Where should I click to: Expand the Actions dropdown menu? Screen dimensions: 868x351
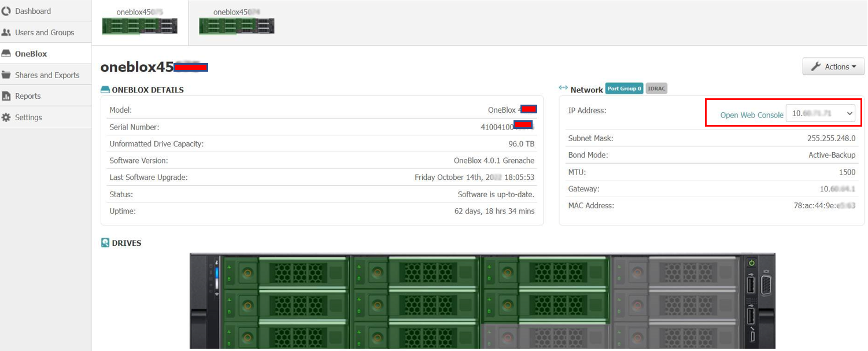833,66
